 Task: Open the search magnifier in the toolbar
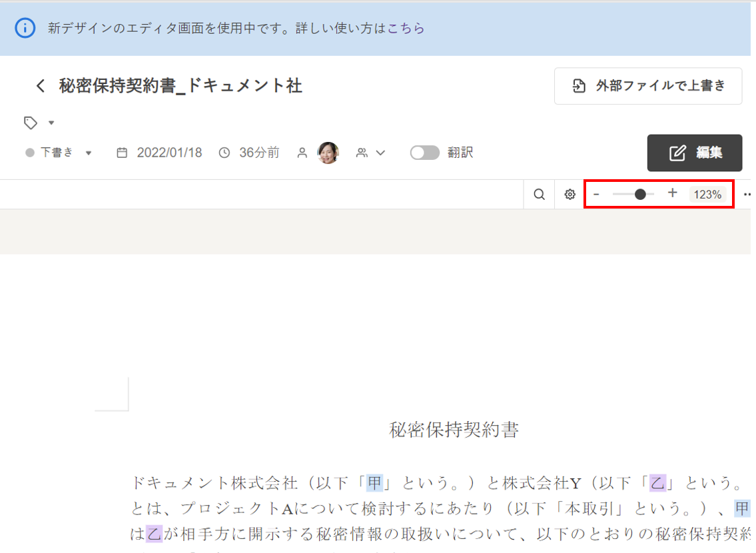click(x=540, y=195)
